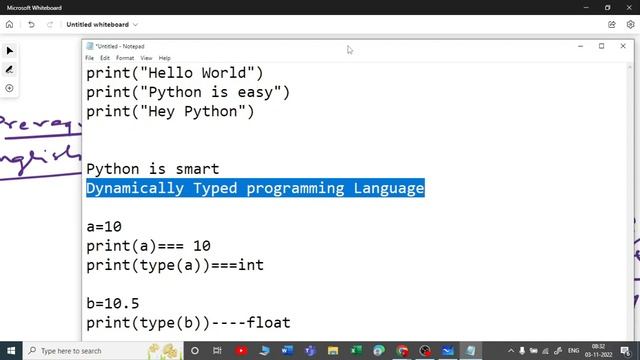The width and height of the screenshot is (640, 360).
Task: Click the highlighted 'Dynamically Typed programming Language' line
Action: click(x=256, y=188)
